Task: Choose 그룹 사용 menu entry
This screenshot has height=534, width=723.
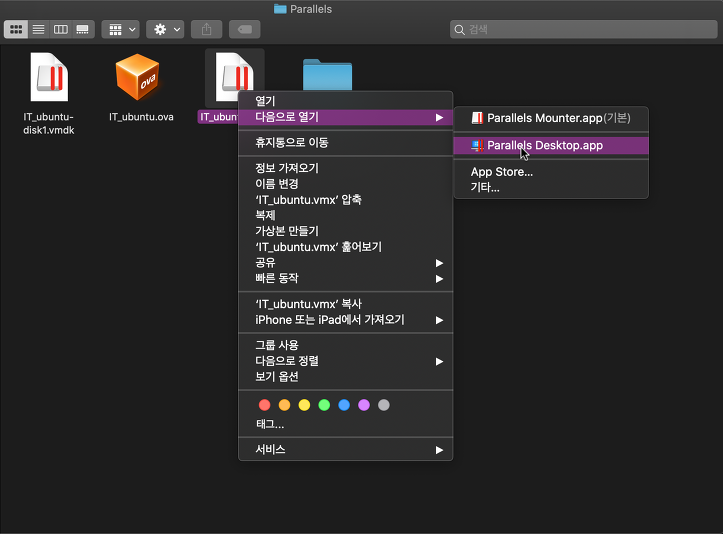Action: coord(346,345)
